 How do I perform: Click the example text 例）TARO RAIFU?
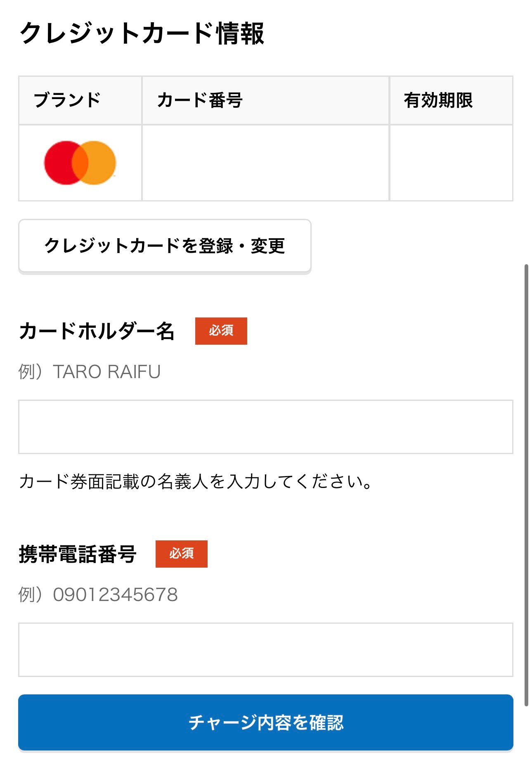(90, 372)
